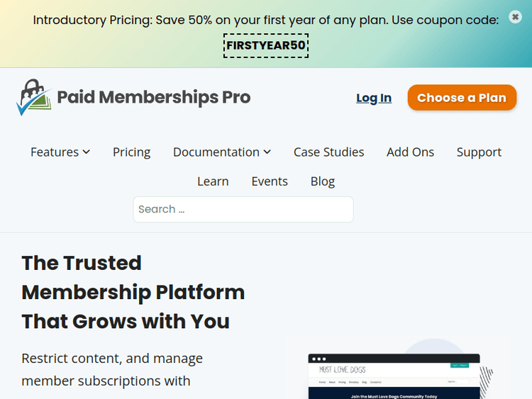The image size is (532, 399).
Task: Open the Learn menu item
Action: pos(213,181)
